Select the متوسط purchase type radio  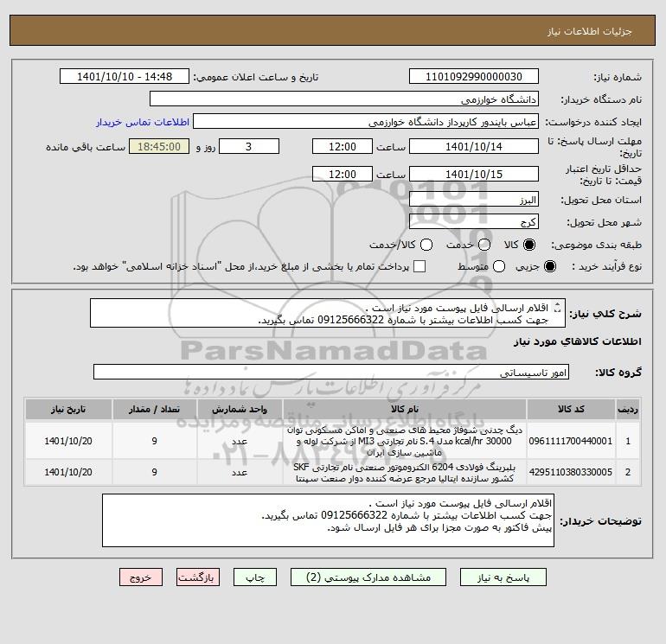click(x=499, y=266)
